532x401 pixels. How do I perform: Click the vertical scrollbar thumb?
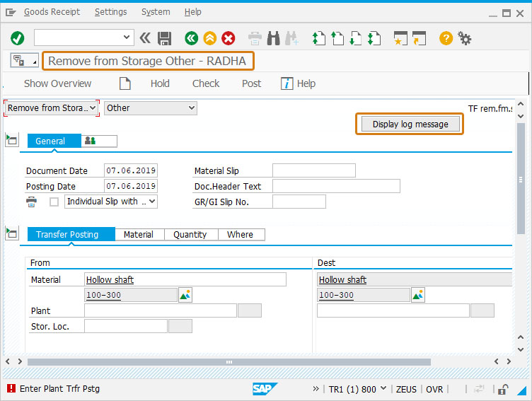coord(521,179)
